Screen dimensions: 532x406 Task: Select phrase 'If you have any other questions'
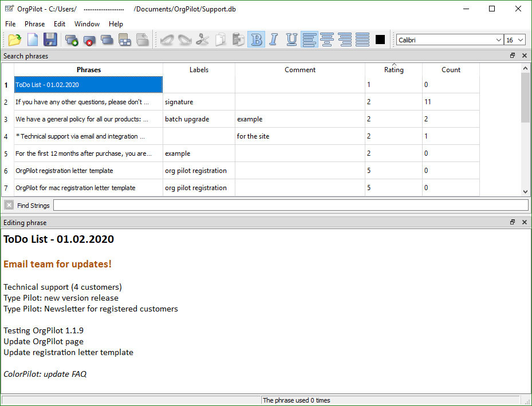pos(89,102)
